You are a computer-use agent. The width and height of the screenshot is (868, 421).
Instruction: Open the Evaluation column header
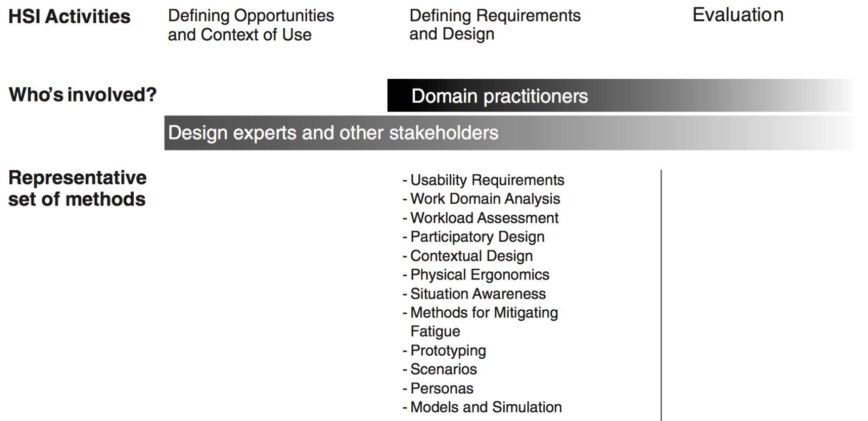click(x=738, y=15)
